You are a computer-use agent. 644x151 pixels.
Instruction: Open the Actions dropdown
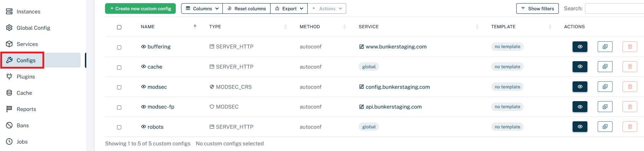[x=327, y=8]
